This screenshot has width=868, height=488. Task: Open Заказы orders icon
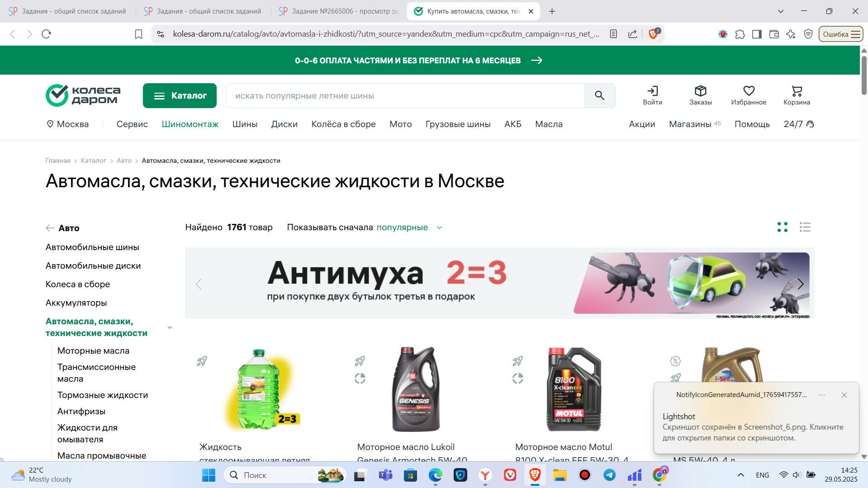(x=700, y=95)
